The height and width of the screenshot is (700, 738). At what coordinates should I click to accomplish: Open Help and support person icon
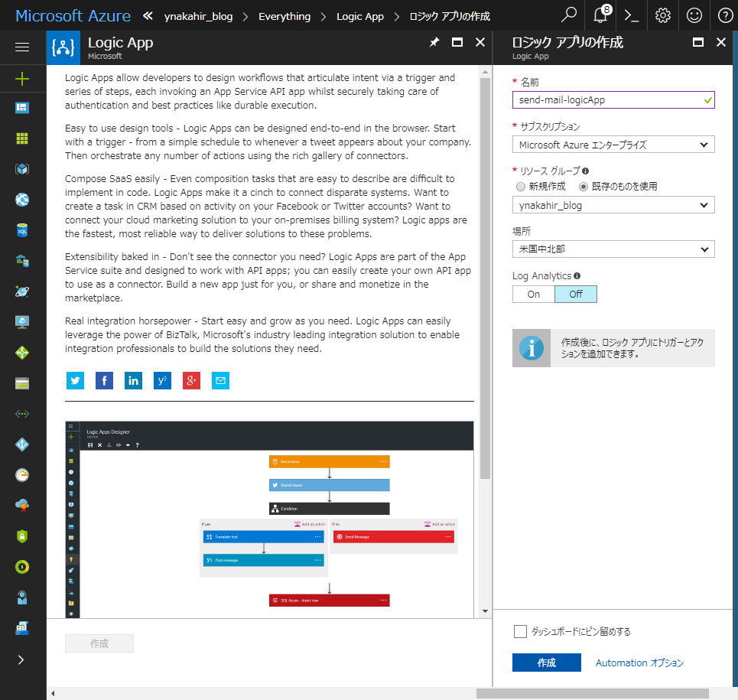(22, 597)
